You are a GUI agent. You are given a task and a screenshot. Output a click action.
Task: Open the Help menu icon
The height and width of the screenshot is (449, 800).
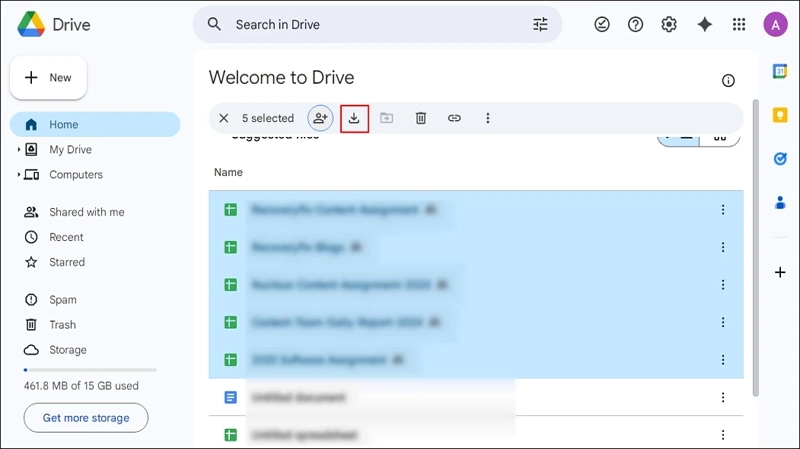(635, 24)
